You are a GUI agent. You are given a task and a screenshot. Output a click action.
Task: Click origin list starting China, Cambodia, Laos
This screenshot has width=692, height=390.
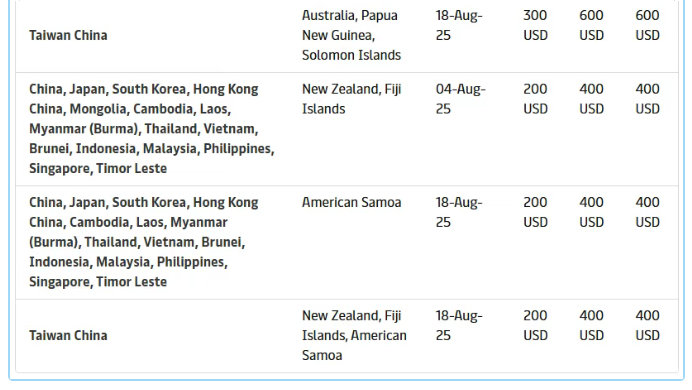144,242
